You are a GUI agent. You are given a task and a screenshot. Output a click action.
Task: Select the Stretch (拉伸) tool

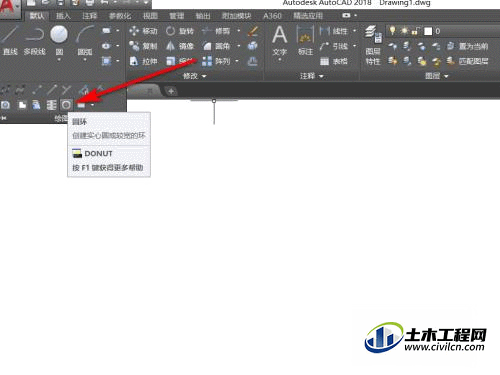[143, 61]
